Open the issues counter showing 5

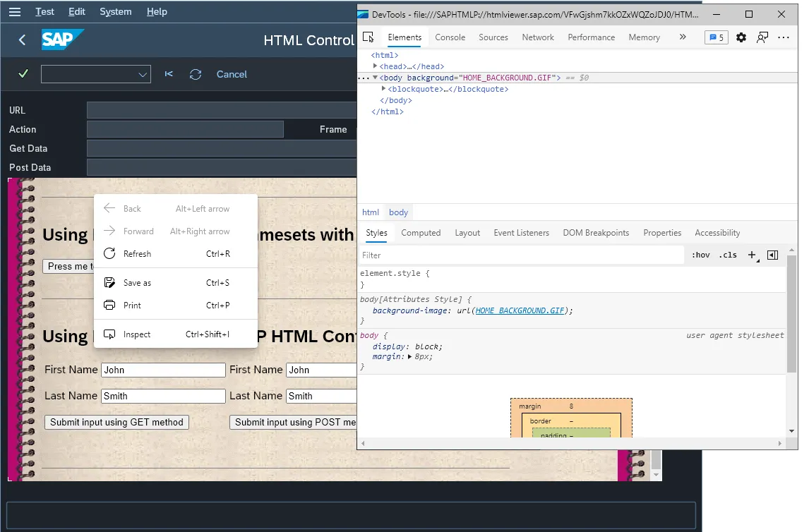click(716, 37)
